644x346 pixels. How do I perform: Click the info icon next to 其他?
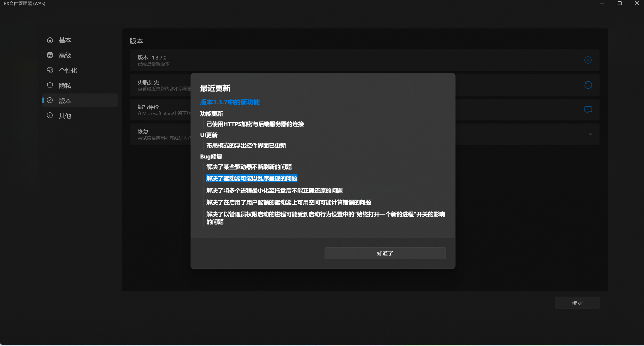point(50,115)
